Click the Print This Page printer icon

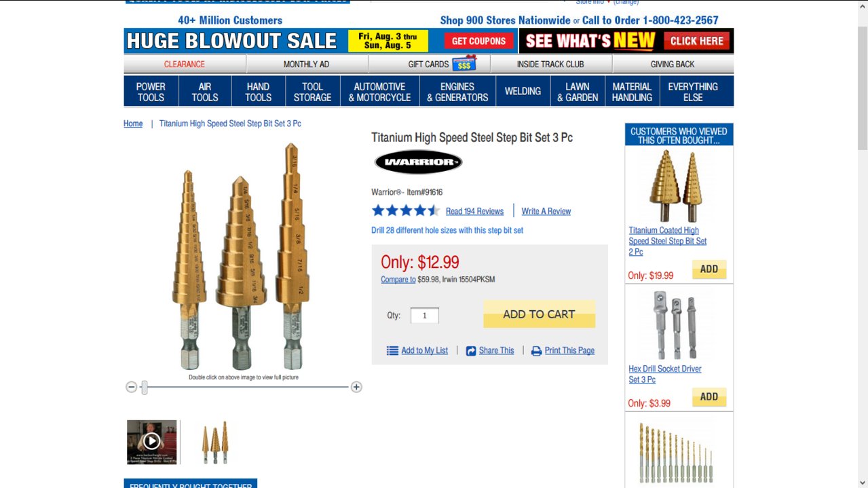point(536,351)
